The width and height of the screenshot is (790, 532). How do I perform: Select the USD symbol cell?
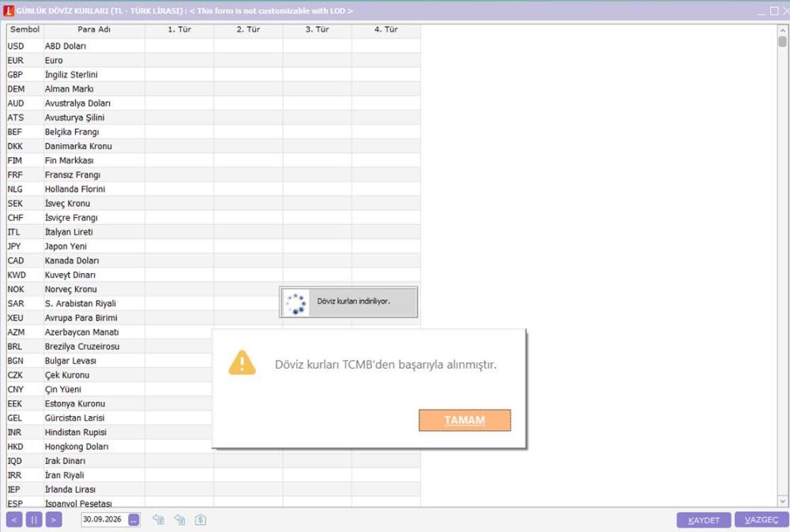24,46
